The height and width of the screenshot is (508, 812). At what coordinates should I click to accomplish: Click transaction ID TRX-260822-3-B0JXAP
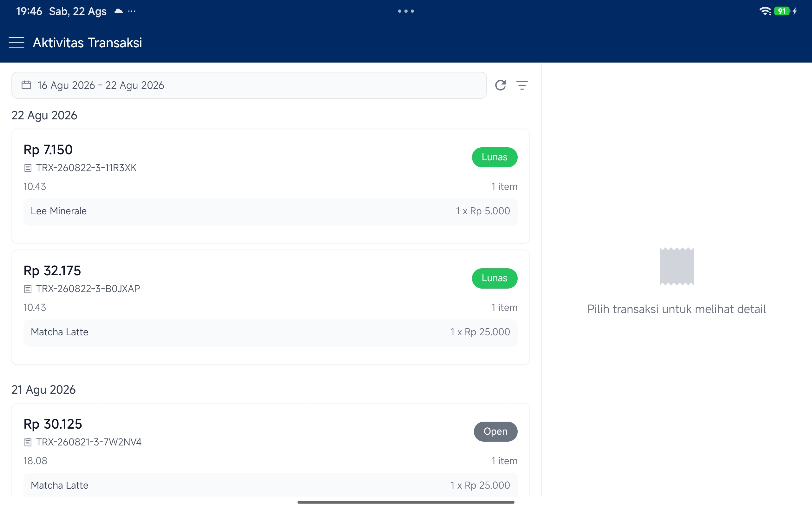point(88,289)
